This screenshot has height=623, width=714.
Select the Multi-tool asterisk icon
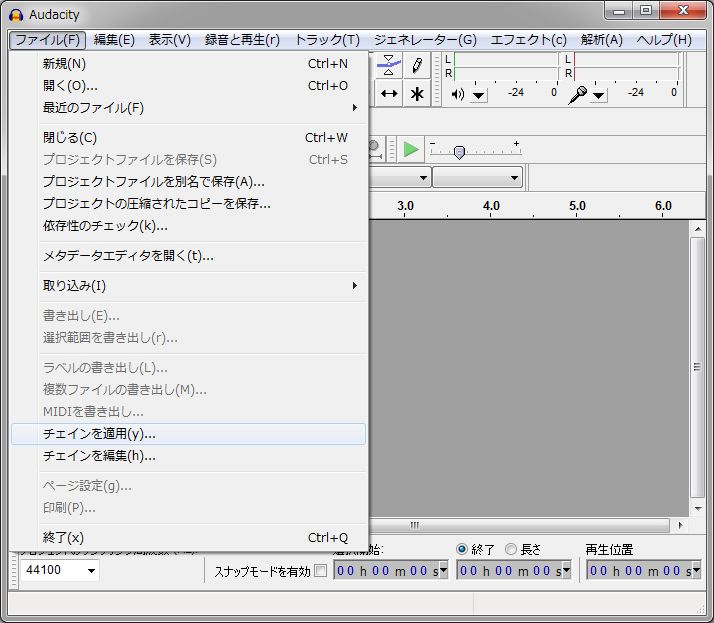tap(417, 94)
